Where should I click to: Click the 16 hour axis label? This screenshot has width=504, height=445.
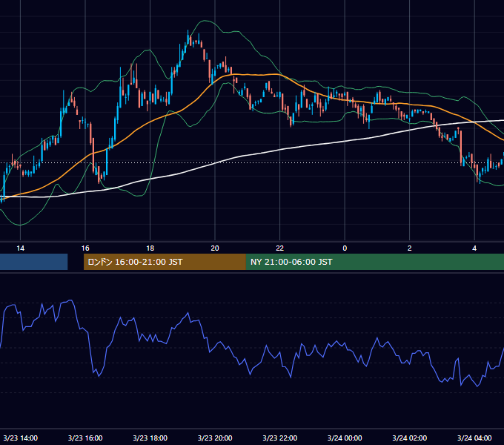click(x=85, y=248)
